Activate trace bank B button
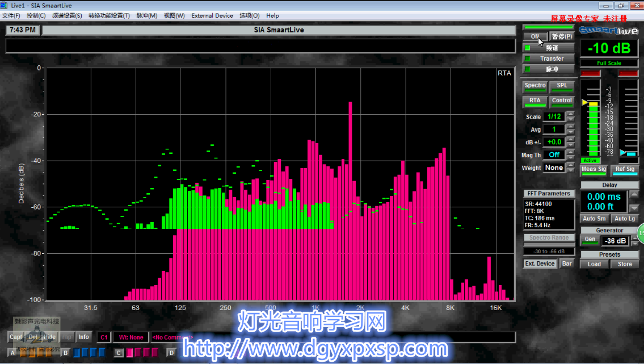Screen dimensions: 644x364 click(x=65, y=353)
